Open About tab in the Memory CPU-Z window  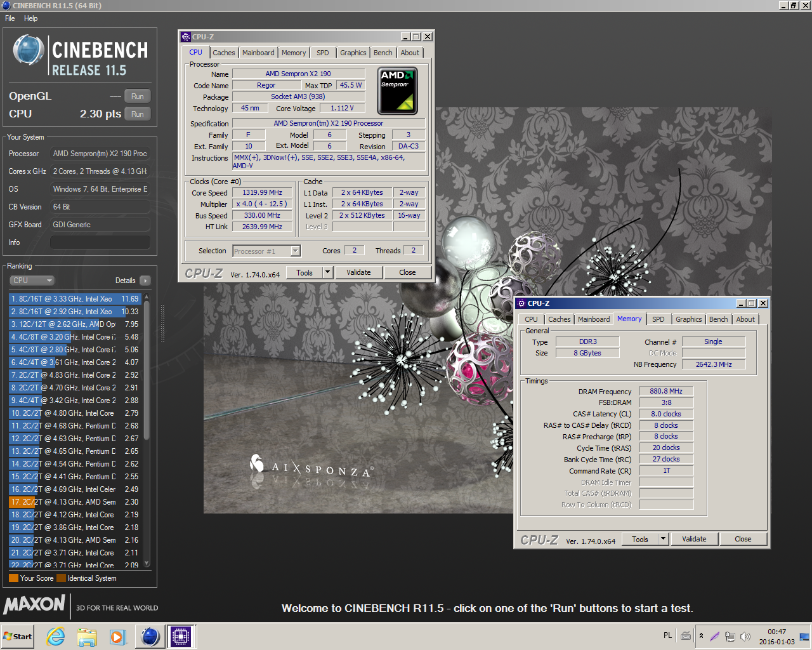point(745,319)
